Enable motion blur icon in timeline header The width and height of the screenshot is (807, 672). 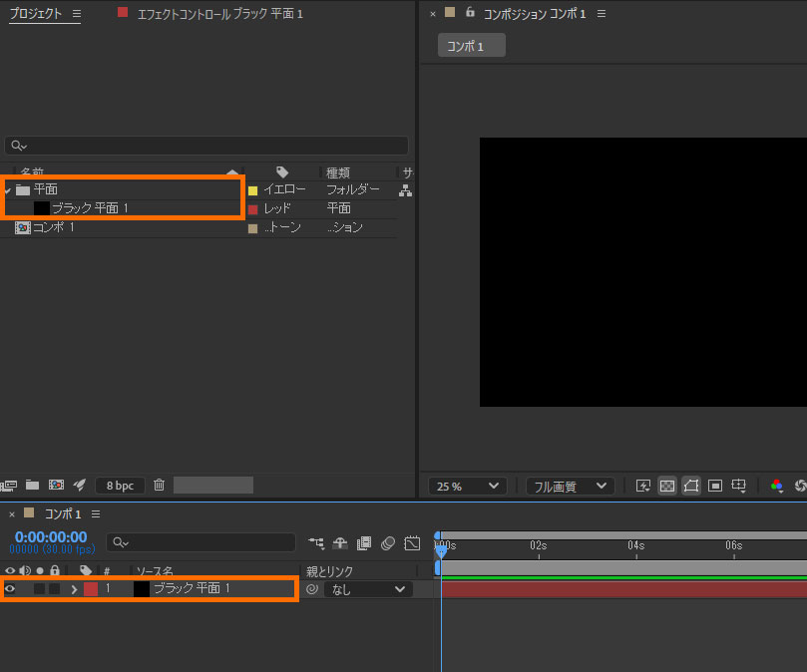click(387, 543)
